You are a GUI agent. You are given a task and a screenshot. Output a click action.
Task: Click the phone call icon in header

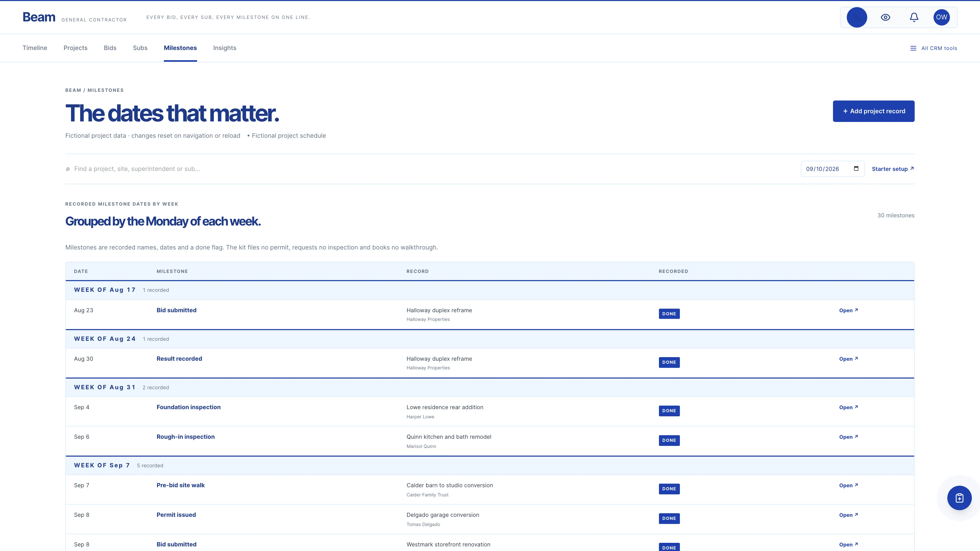[857, 17]
